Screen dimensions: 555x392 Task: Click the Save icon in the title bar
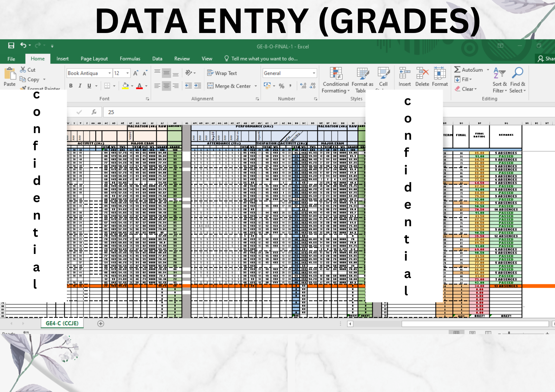(x=11, y=45)
